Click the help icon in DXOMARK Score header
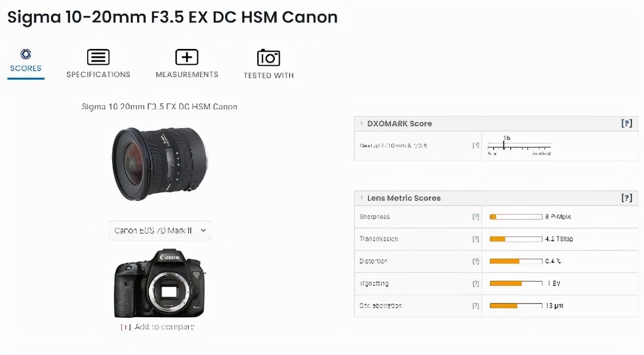This screenshot has height=355, width=644. (x=627, y=123)
